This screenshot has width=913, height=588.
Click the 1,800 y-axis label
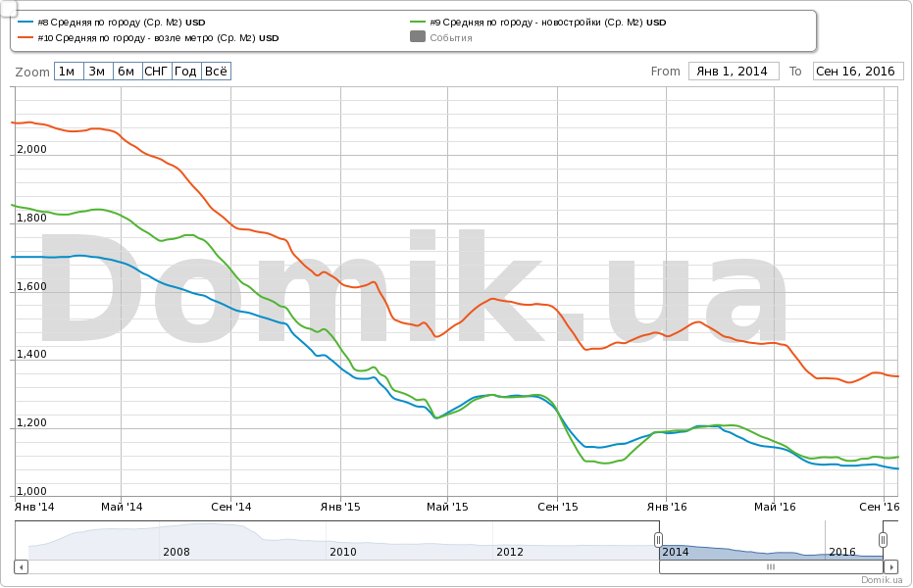point(31,218)
